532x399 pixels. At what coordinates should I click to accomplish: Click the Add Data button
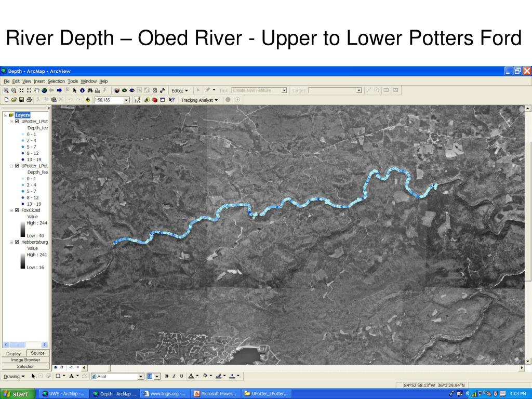coord(88,100)
